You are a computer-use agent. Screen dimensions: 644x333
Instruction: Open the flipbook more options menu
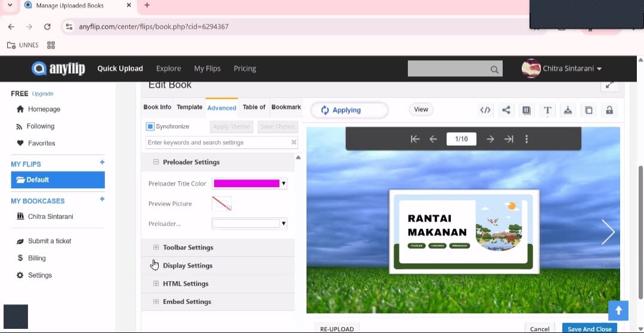coord(527,139)
